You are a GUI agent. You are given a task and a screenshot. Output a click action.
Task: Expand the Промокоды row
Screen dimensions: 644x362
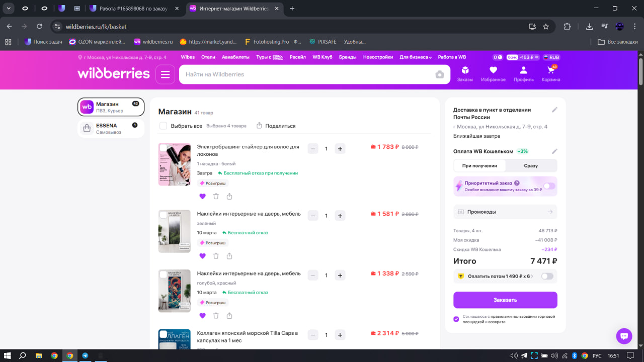(505, 212)
